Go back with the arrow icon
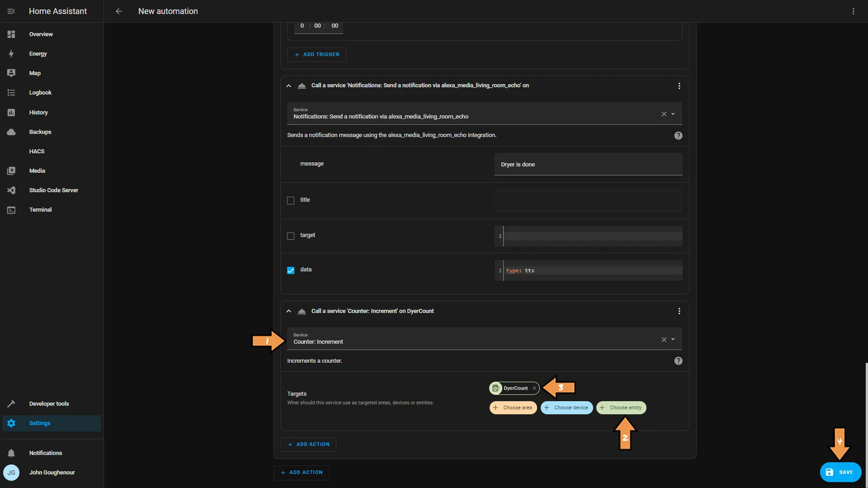 (x=119, y=11)
